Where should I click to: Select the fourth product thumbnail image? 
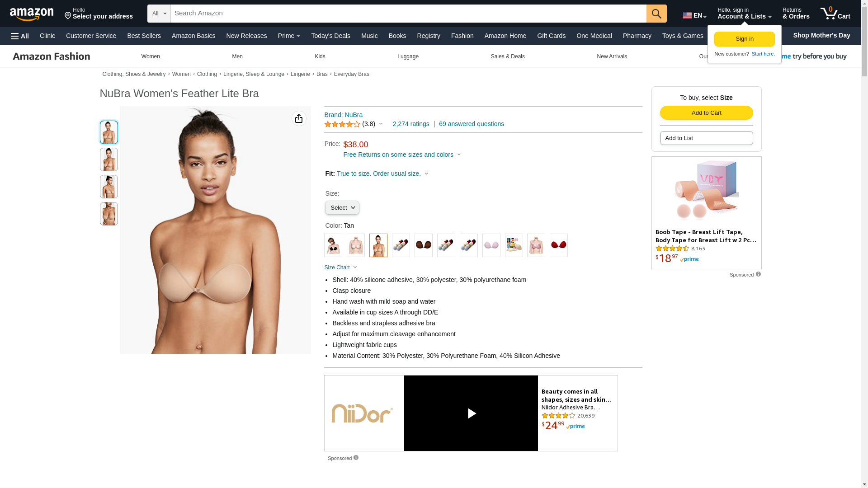tap(109, 214)
